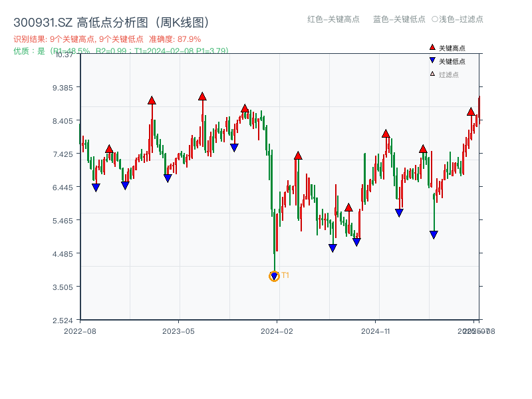Select the red key-high triangle at the 2023-07 peak
The image size is (532, 399).
coord(202,96)
